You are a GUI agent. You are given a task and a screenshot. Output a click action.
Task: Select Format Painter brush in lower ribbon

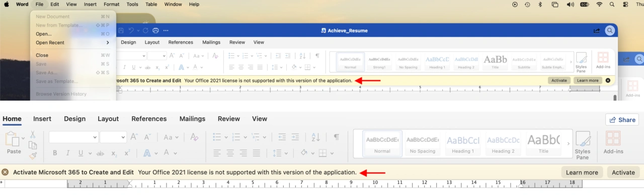(33, 156)
